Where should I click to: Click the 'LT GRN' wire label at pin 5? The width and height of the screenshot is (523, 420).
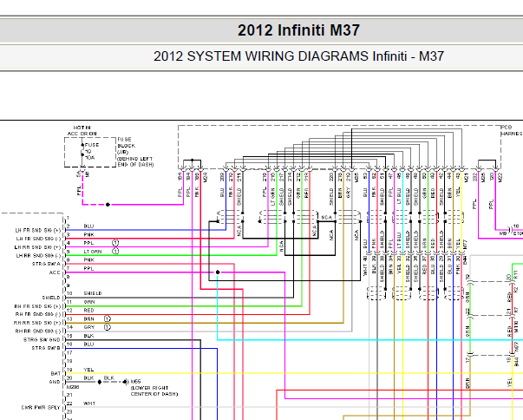click(x=93, y=252)
